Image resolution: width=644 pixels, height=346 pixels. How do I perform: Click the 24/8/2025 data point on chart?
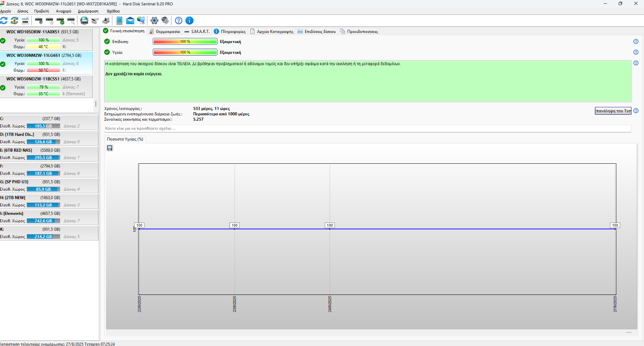pos(330,229)
